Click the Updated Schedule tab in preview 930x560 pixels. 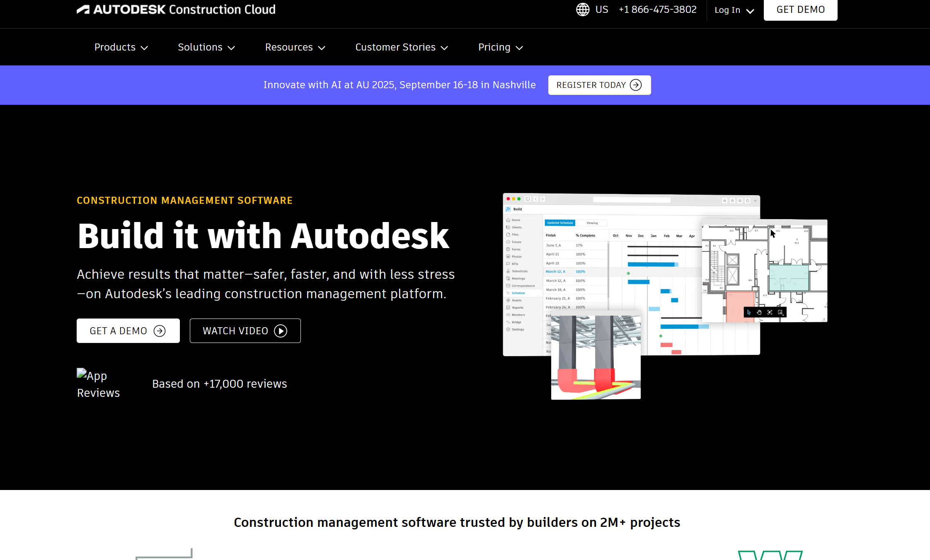pyautogui.click(x=560, y=223)
